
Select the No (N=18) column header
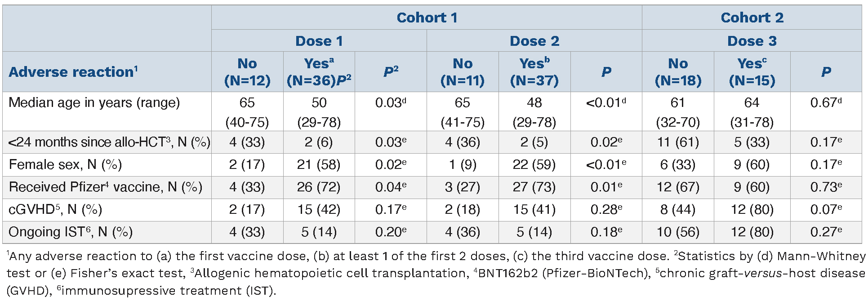(678, 72)
